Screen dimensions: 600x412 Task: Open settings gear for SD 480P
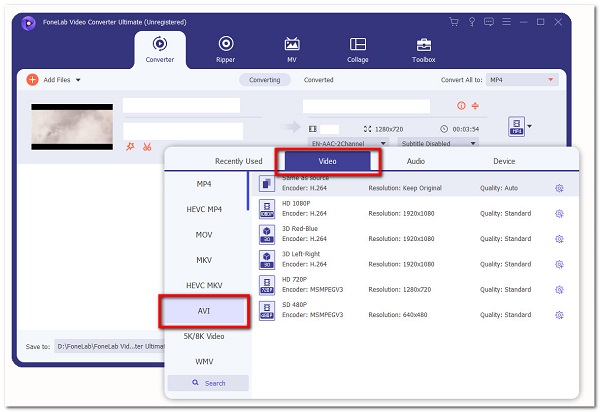(559, 315)
